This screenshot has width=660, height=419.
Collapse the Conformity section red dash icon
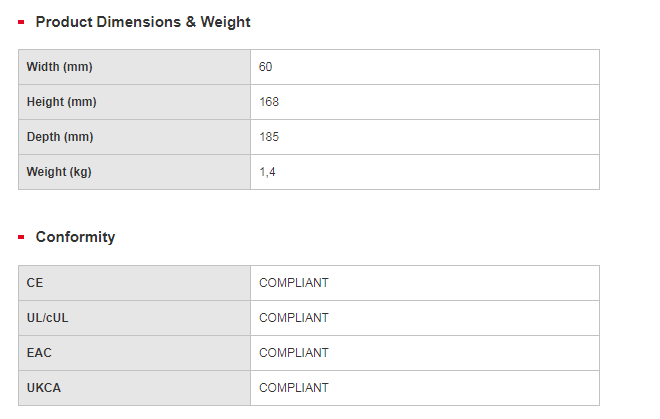tap(21, 238)
